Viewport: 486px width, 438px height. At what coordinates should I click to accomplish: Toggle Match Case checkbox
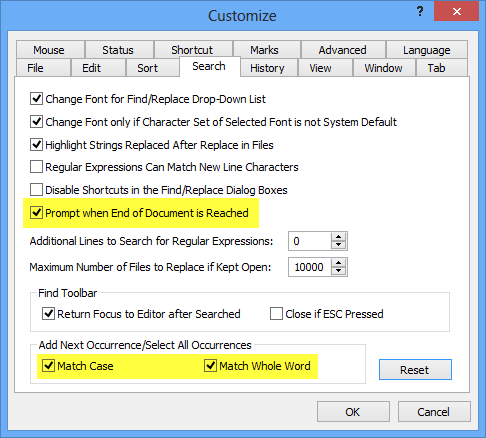[48, 366]
